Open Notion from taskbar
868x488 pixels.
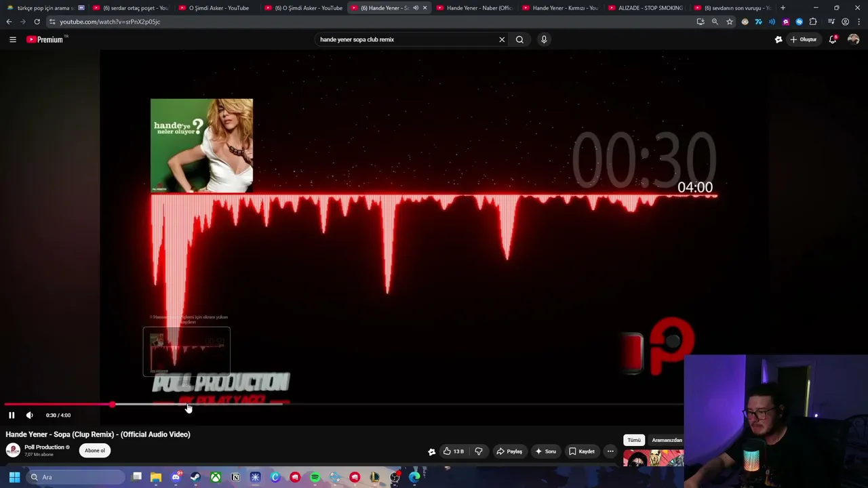point(235,477)
